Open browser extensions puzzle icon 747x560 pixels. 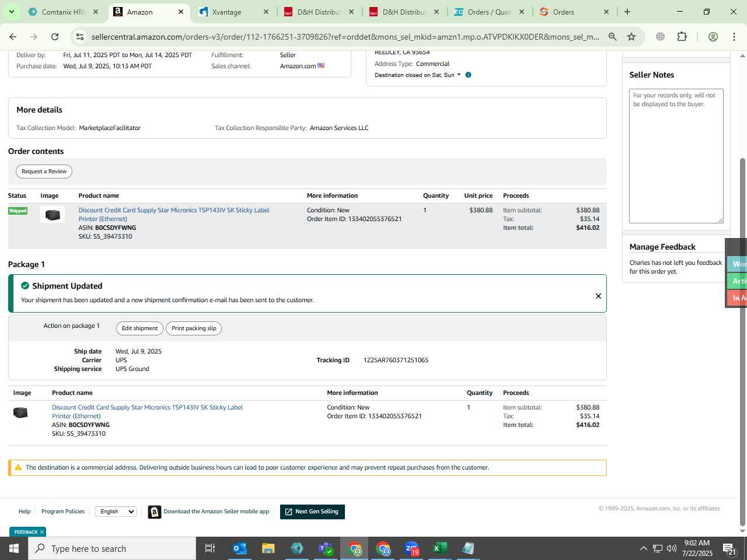(x=682, y=37)
